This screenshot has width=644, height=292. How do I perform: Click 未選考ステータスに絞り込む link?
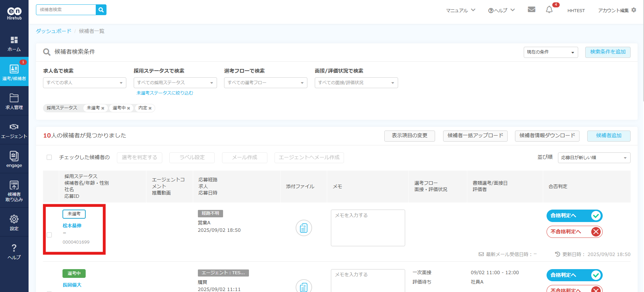point(165,93)
